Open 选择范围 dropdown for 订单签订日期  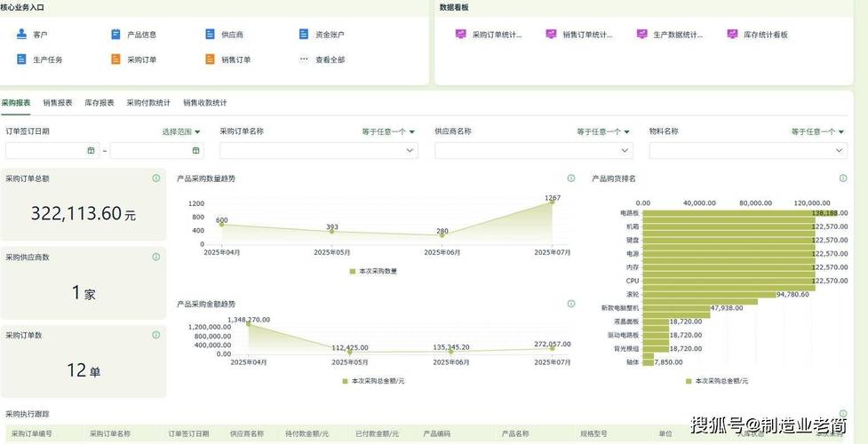181,131
